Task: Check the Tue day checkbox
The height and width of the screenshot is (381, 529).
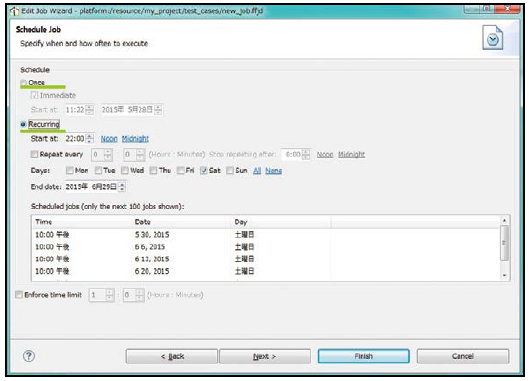Action: coord(98,170)
